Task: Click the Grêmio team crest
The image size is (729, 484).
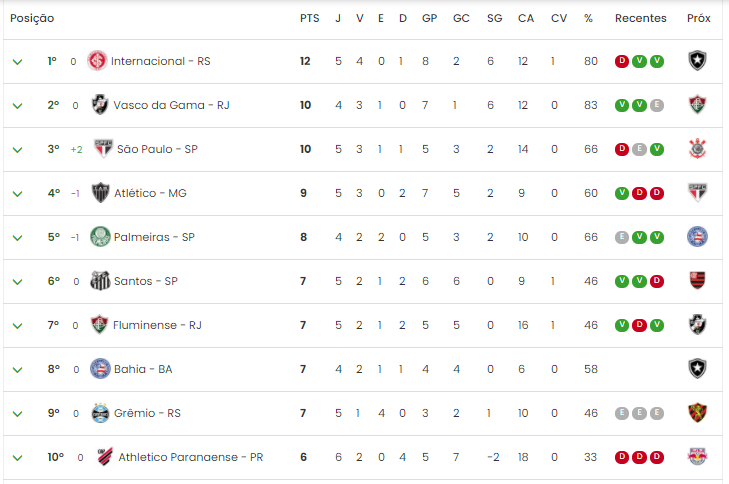Action: [x=100, y=413]
